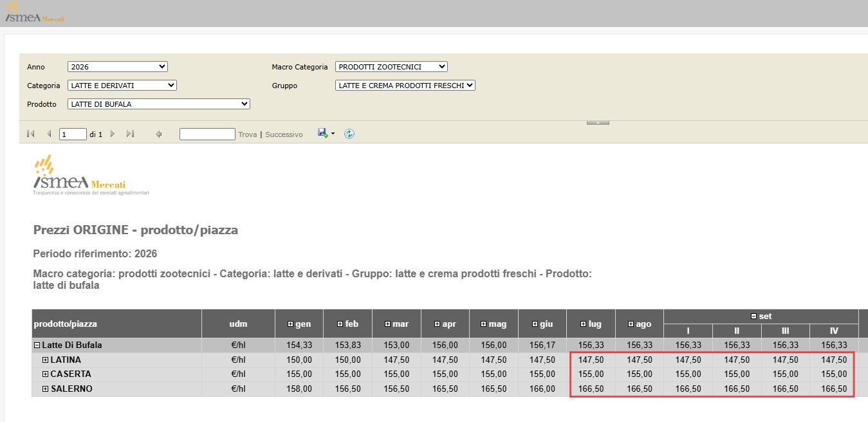Viewport: 868px width, 422px height.
Task: Go back to parent report
Action: [158, 134]
